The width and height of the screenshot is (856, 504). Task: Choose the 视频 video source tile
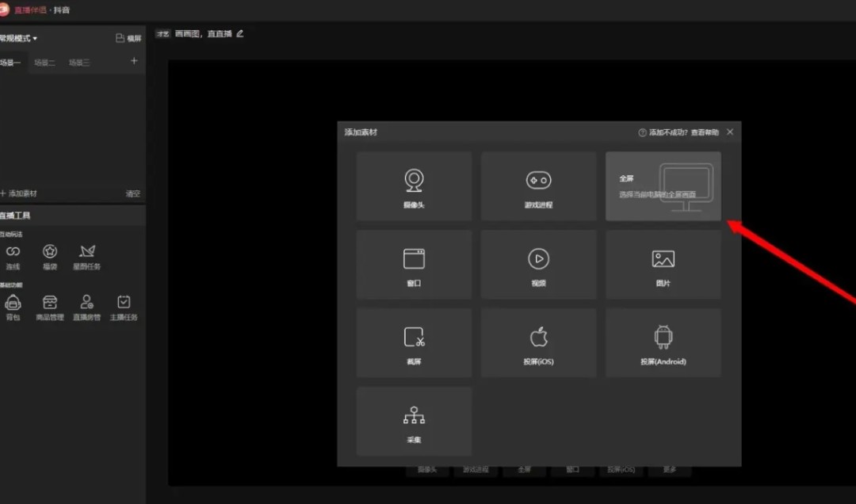[x=538, y=265]
